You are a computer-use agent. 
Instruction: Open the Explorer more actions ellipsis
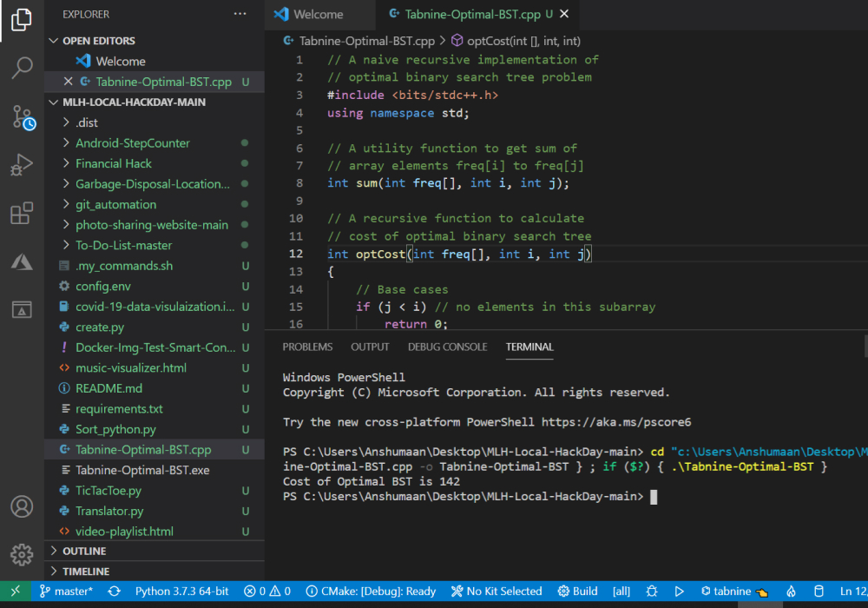click(240, 15)
